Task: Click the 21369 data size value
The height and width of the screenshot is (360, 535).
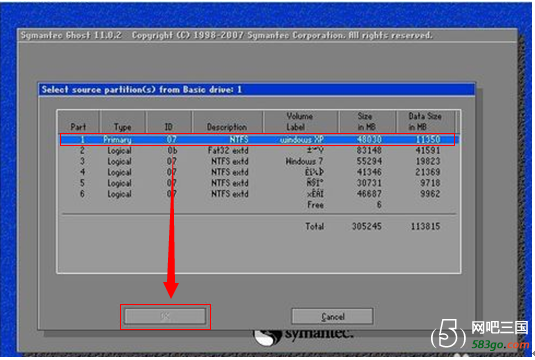Action: pyautogui.click(x=428, y=172)
